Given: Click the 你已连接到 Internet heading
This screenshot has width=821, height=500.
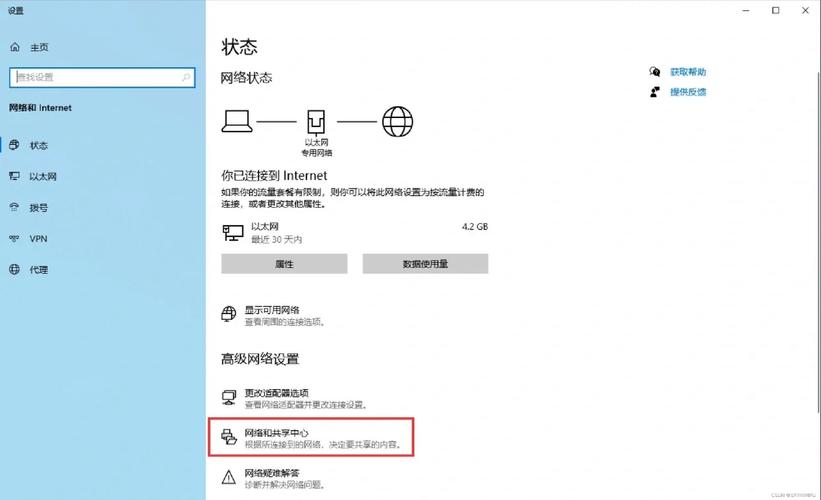Looking at the screenshot, I should point(274,175).
